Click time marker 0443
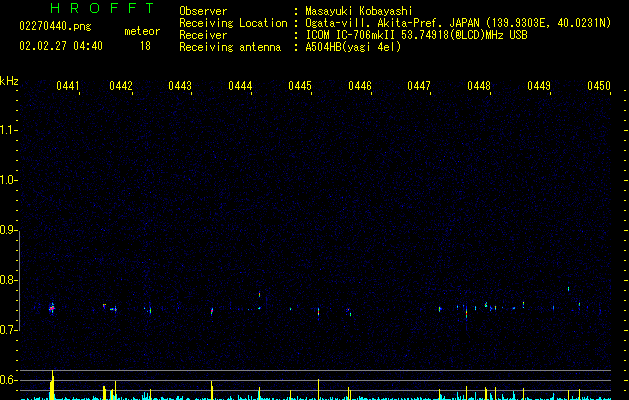Screen dimensions: 629x400 point(180,86)
